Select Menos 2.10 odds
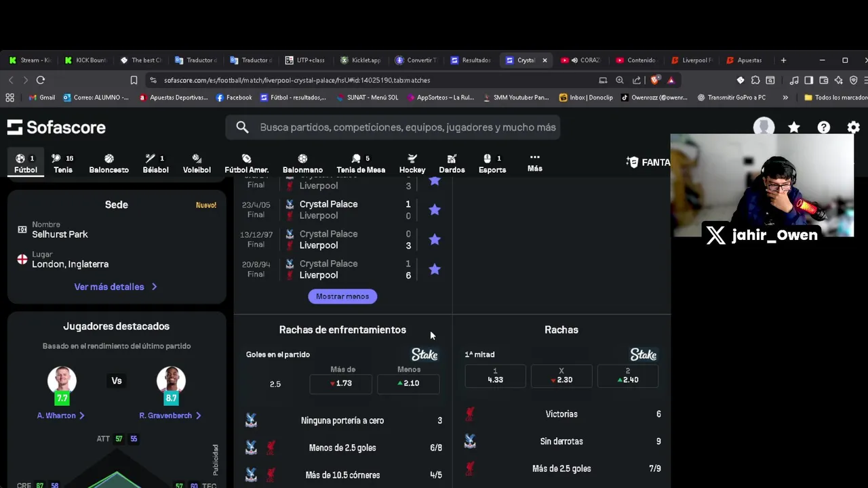Screen dimensions: 868x488 coord(408,384)
